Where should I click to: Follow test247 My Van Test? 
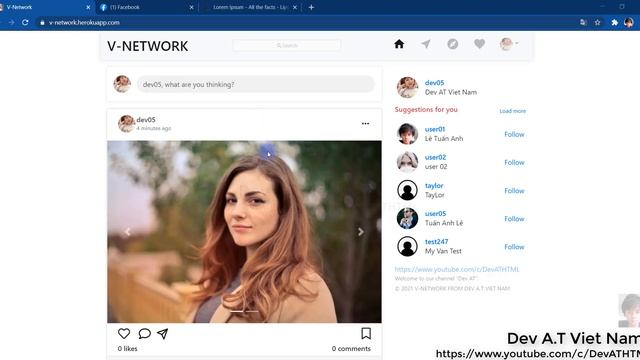514,247
